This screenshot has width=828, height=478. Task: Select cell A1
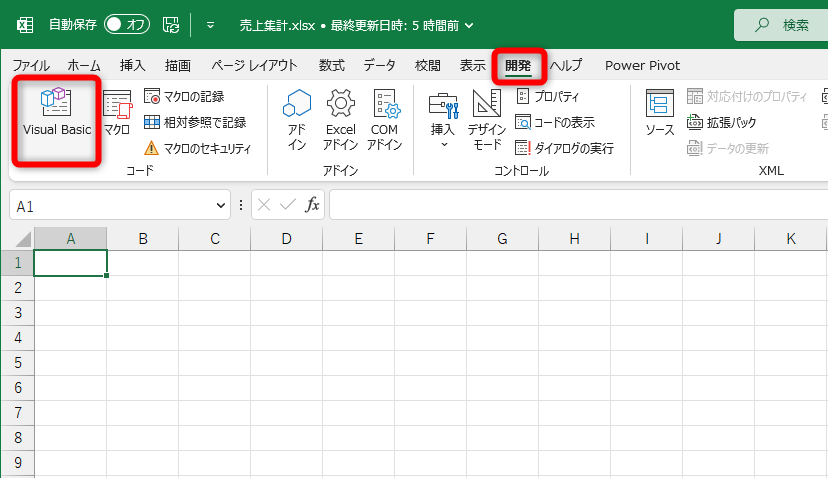[71, 263]
